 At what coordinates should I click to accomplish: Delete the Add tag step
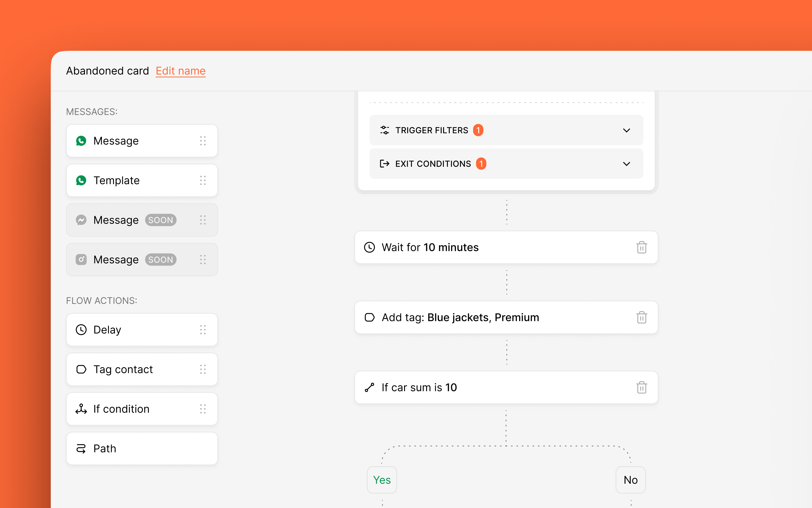pyautogui.click(x=642, y=317)
